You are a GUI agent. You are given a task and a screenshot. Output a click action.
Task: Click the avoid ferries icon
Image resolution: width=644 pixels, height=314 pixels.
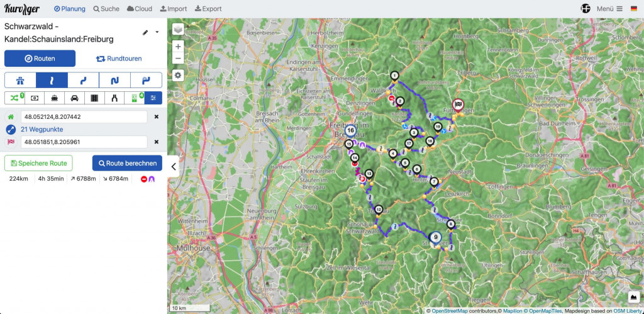click(55, 98)
